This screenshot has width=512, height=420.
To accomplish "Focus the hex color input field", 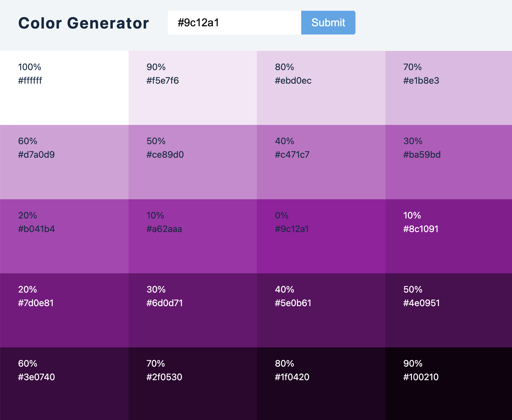I will [235, 23].
